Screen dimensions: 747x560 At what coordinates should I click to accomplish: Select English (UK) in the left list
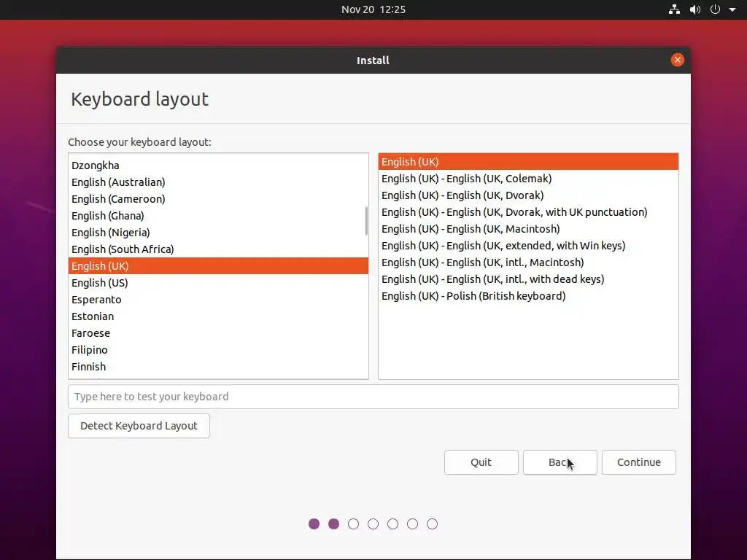(218, 265)
